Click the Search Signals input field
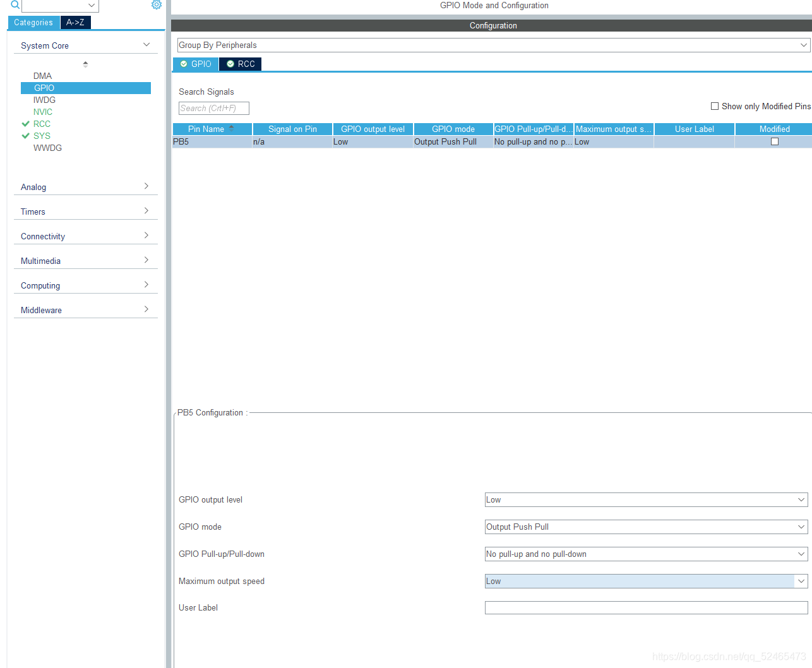 (x=214, y=108)
